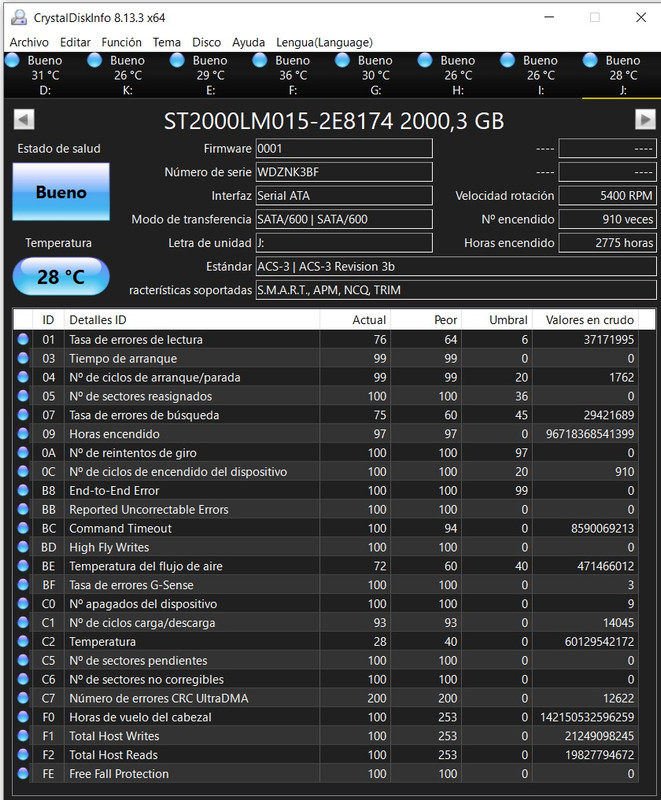This screenshot has height=800, width=661.
Task: Switch to disk I: tab
Action: [x=541, y=75]
